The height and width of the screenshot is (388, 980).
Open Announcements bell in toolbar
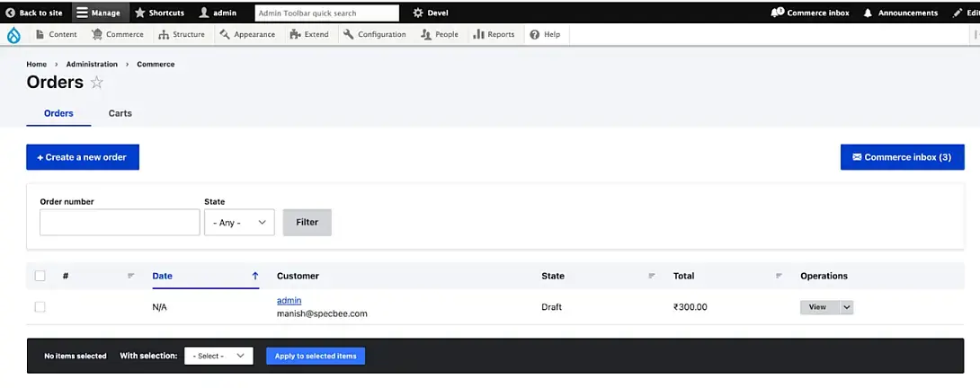click(901, 13)
